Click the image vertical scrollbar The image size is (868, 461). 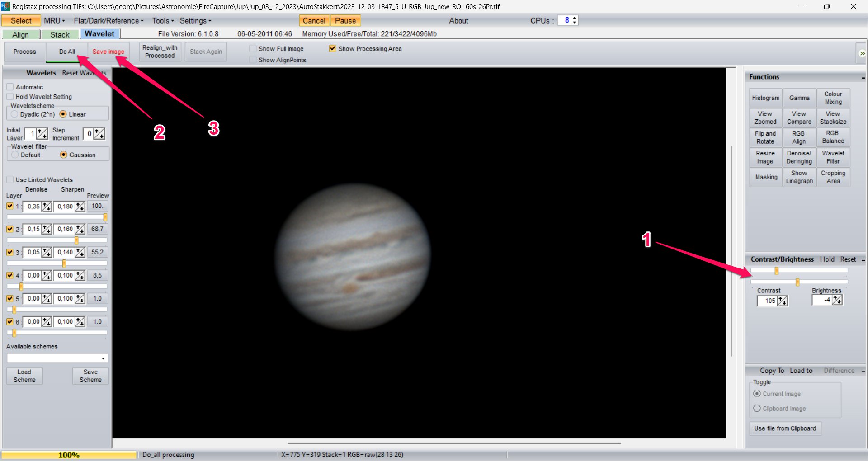click(x=731, y=252)
